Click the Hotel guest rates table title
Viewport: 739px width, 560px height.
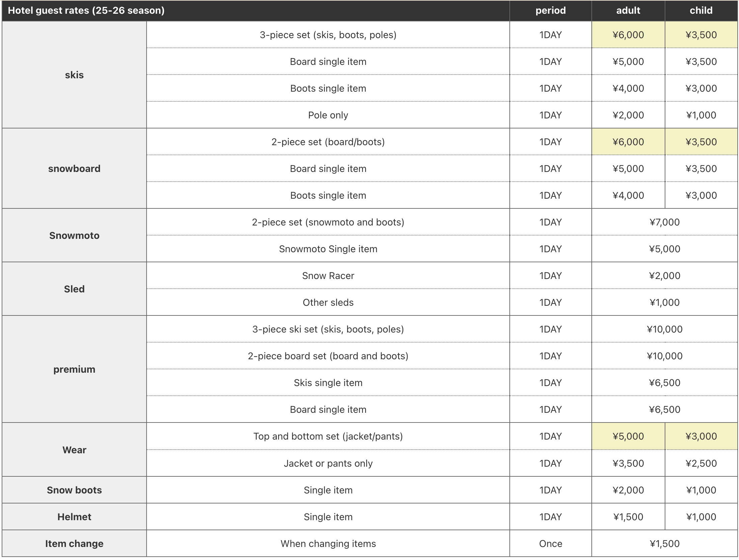(86, 10)
